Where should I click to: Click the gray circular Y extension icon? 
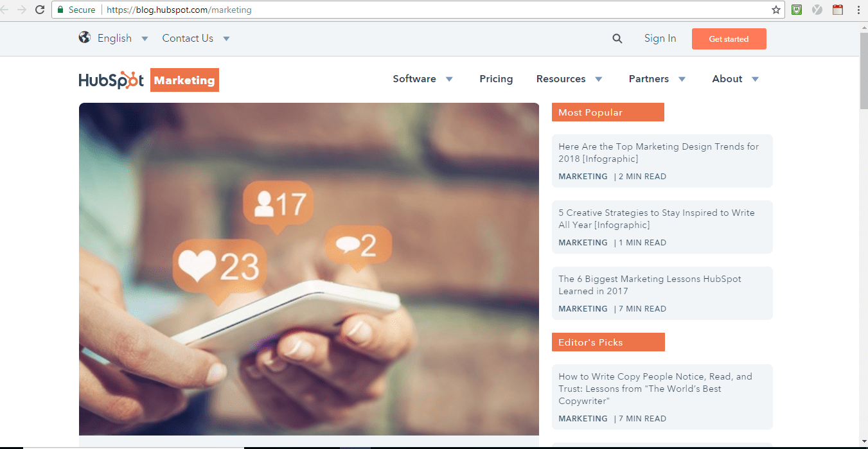[x=817, y=10]
